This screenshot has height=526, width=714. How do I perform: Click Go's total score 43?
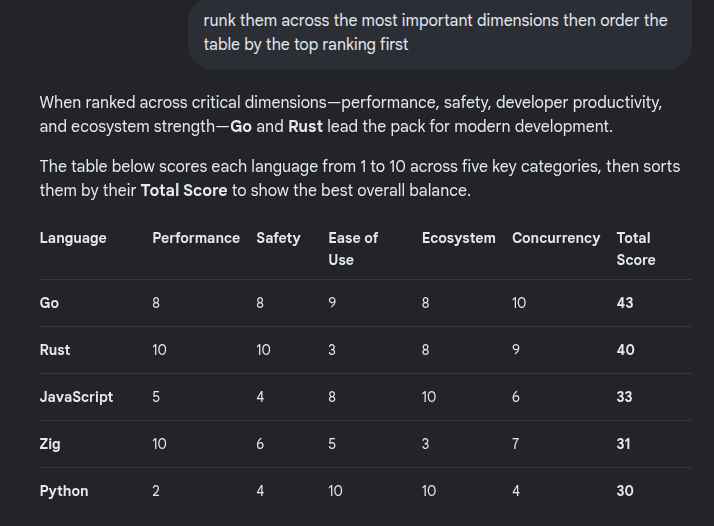[x=625, y=303]
